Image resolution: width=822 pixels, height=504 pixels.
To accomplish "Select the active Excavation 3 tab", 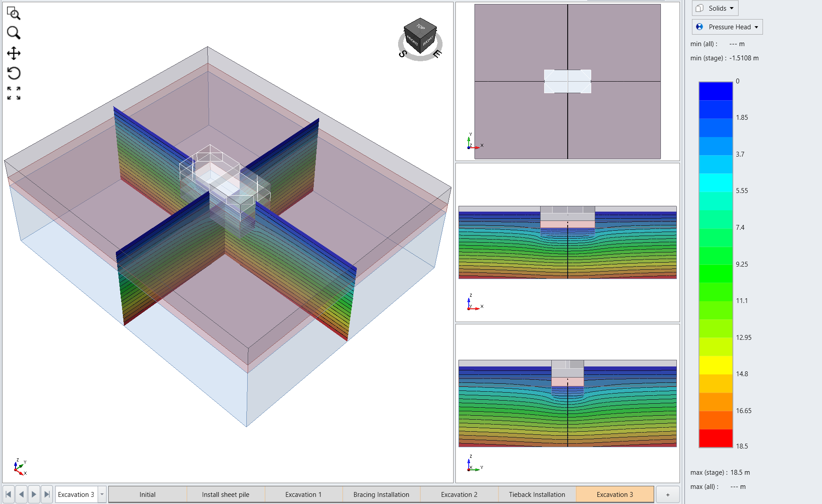I will 615,494.
